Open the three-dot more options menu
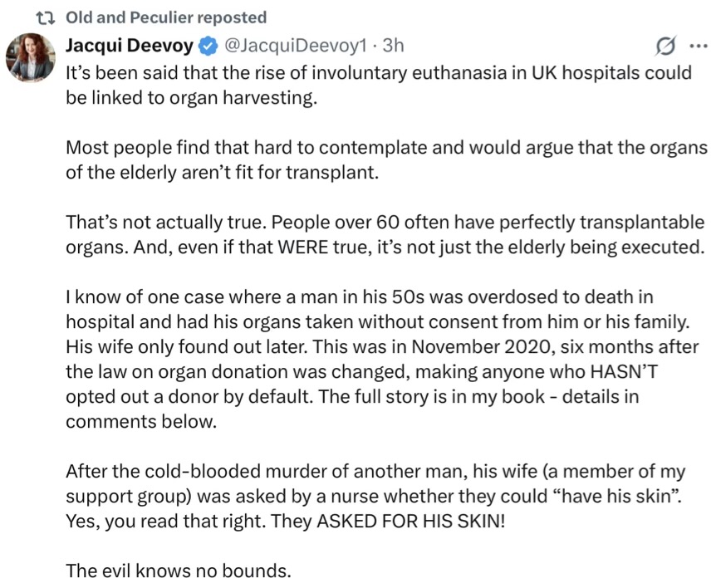The height and width of the screenshot is (588, 716). [x=698, y=46]
